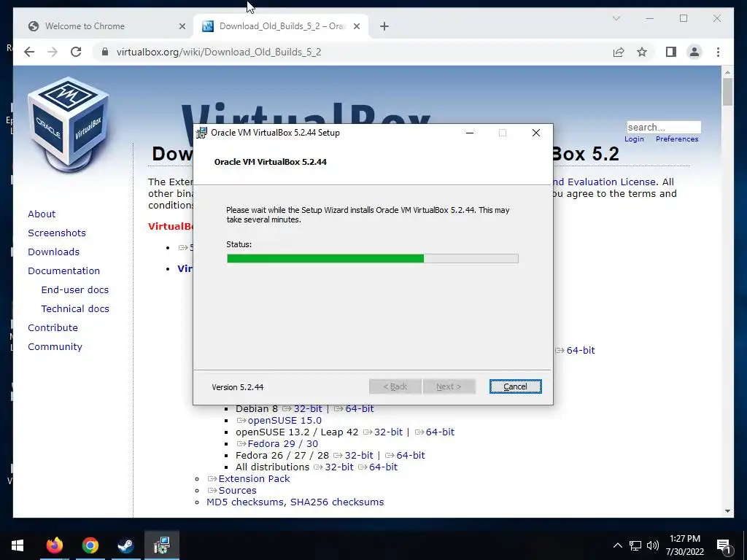Click the URL text in the address bar
Image resolution: width=747 pixels, height=560 pixels.
219,52
